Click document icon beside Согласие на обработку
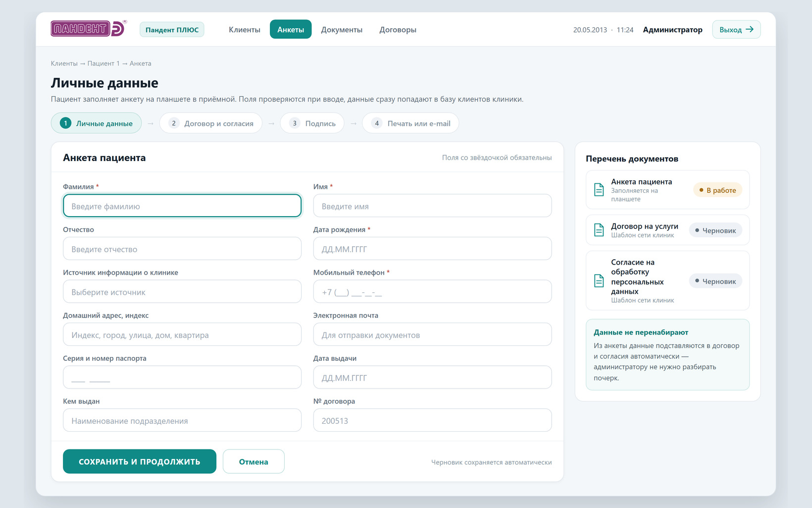The height and width of the screenshot is (508, 812). pos(599,281)
